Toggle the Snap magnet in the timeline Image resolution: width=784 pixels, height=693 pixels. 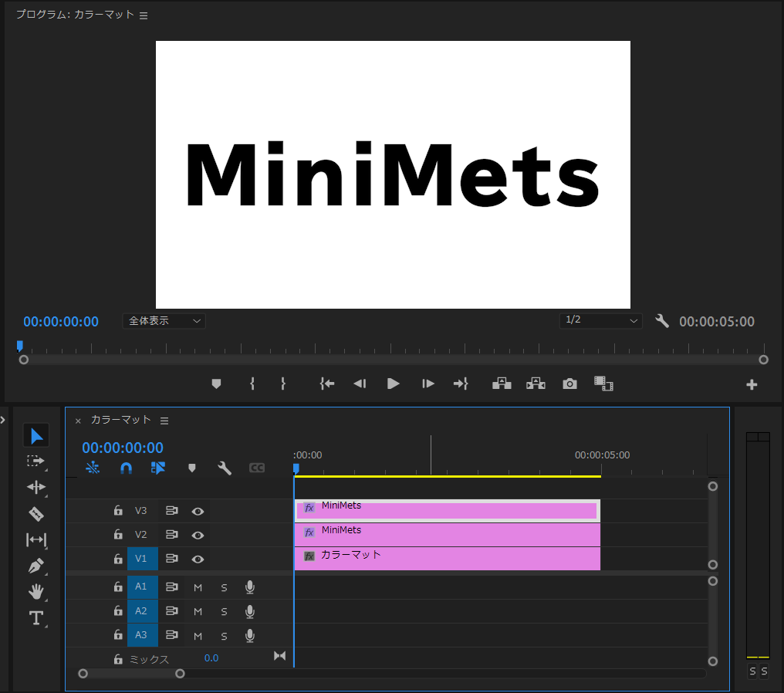pyautogui.click(x=126, y=468)
